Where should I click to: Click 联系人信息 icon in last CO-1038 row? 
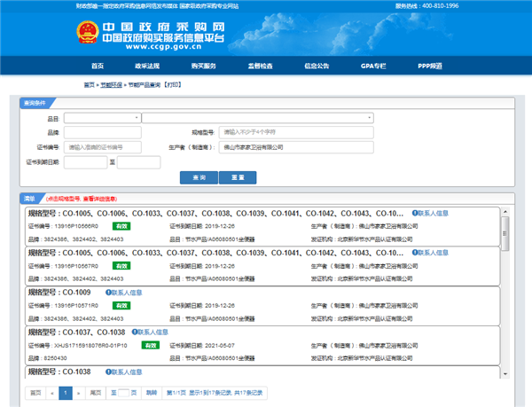[x=123, y=372]
